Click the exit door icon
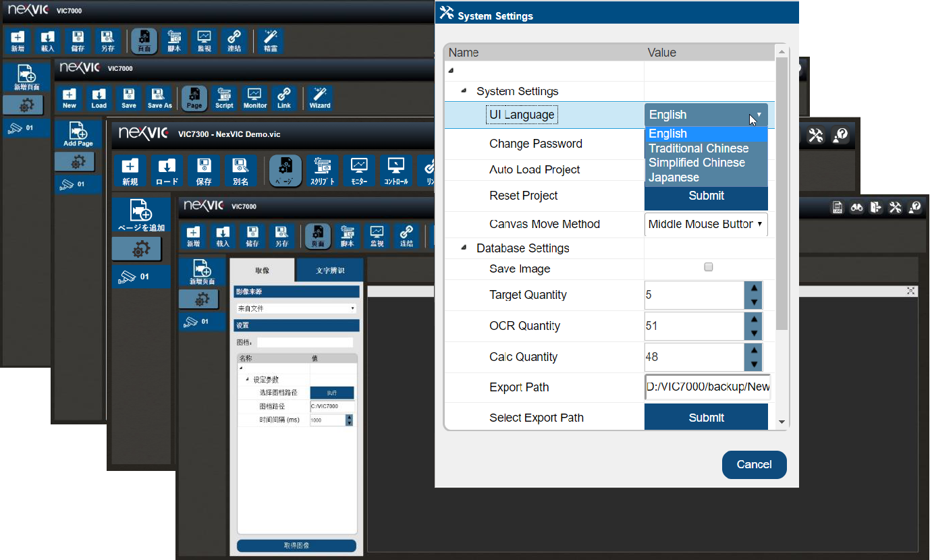930x560 pixels. 876,207
